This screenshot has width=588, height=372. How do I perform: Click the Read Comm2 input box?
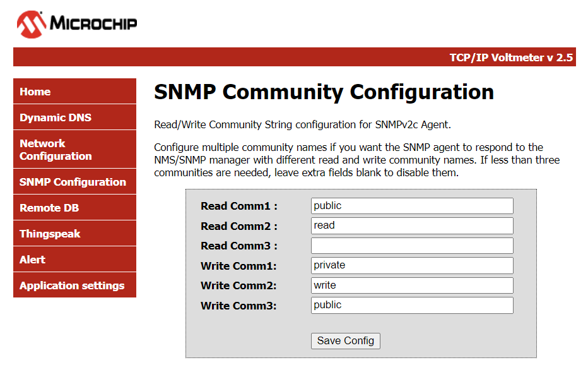(412, 225)
